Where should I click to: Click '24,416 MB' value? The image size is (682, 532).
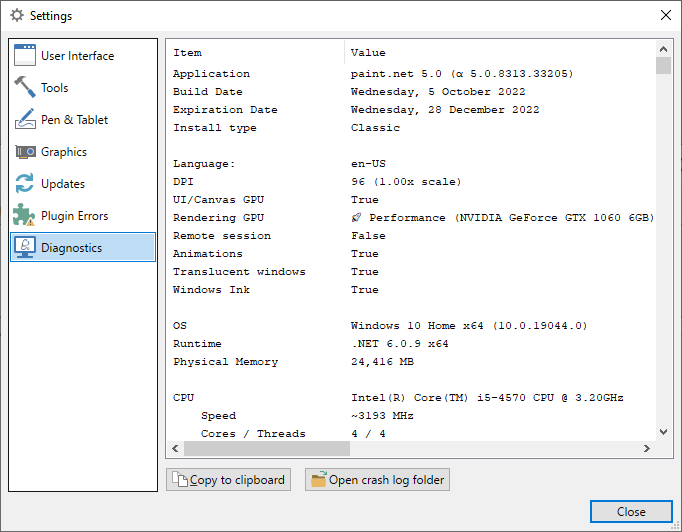coord(382,361)
